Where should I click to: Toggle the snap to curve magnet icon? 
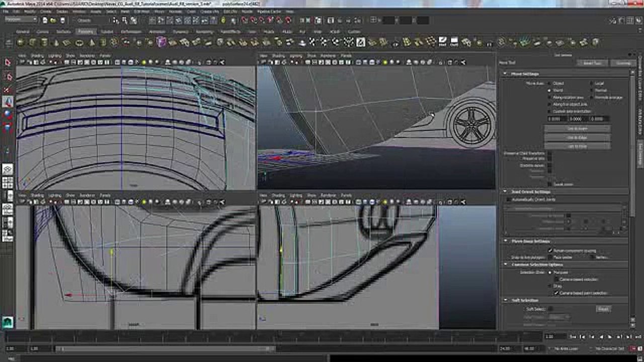253,21
